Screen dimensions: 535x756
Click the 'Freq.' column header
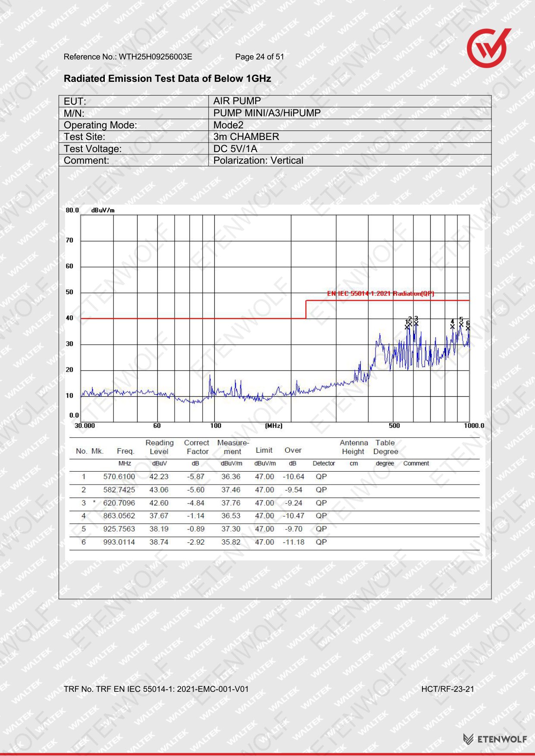click(x=125, y=451)
